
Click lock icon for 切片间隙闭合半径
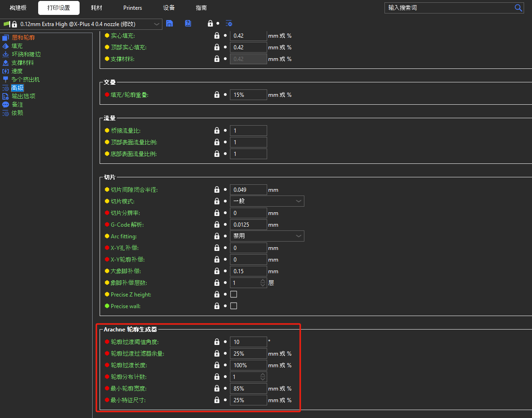[x=217, y=189]
